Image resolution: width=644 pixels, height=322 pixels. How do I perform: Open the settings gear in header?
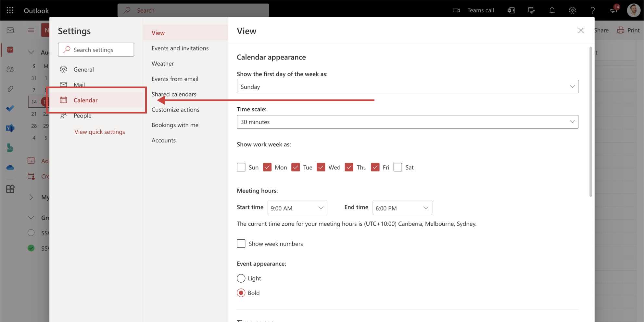coord(572,10)
